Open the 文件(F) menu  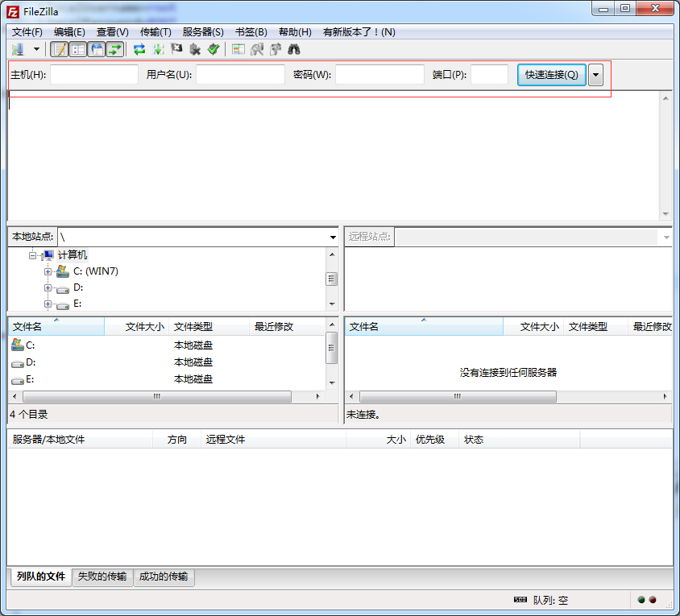coord(27,32)
